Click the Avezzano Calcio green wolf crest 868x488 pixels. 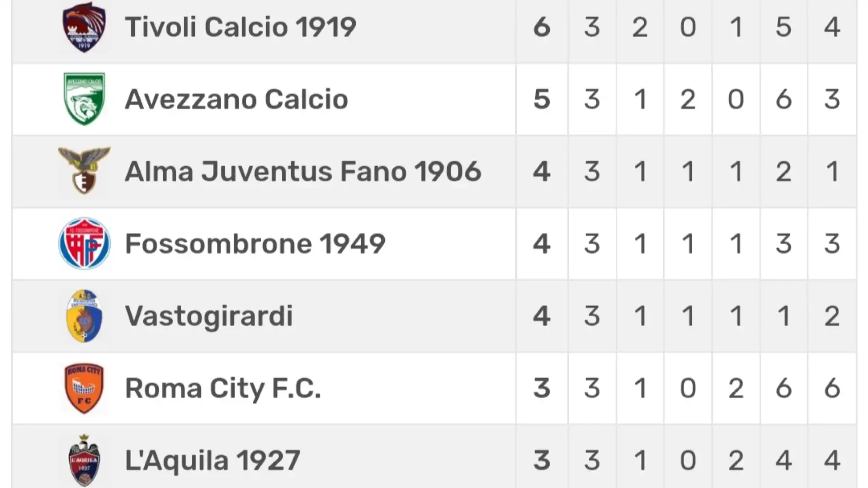pyautogui.click(x=84, y=99)
